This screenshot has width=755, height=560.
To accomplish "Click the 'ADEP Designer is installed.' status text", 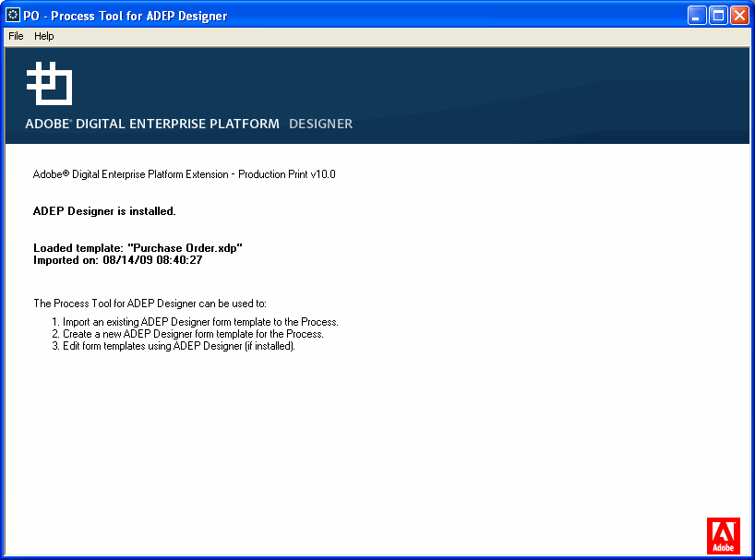I will click(x=104, y=211).
